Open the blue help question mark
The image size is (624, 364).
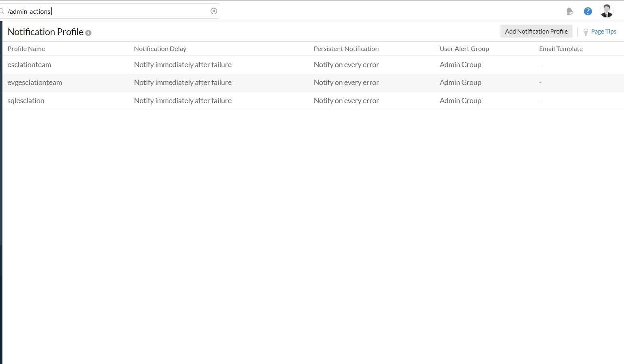588,11
